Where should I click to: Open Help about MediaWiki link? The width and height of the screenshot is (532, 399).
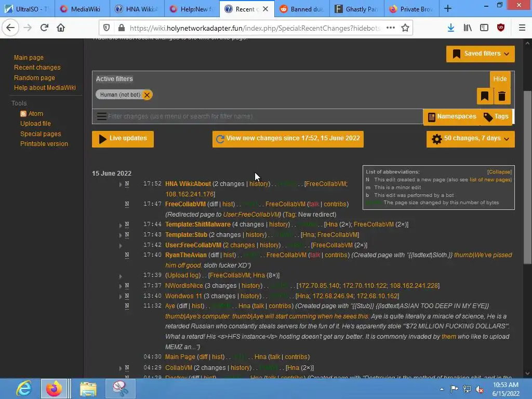tap(45, 87)
